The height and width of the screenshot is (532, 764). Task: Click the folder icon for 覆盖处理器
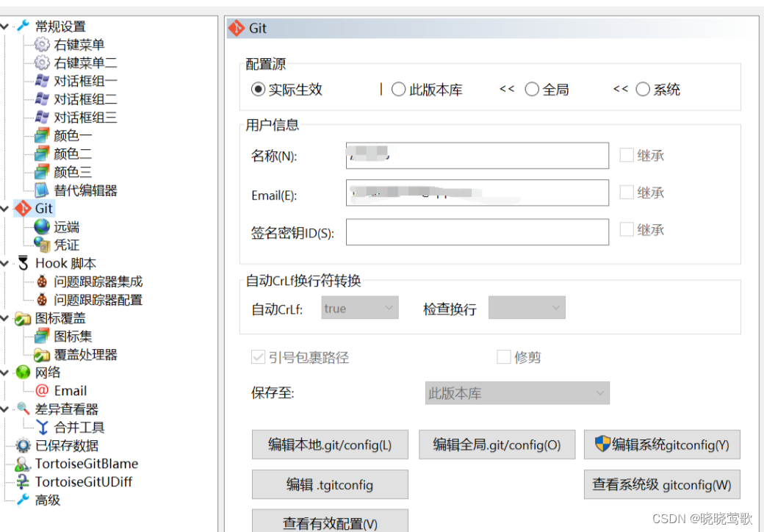42,355
